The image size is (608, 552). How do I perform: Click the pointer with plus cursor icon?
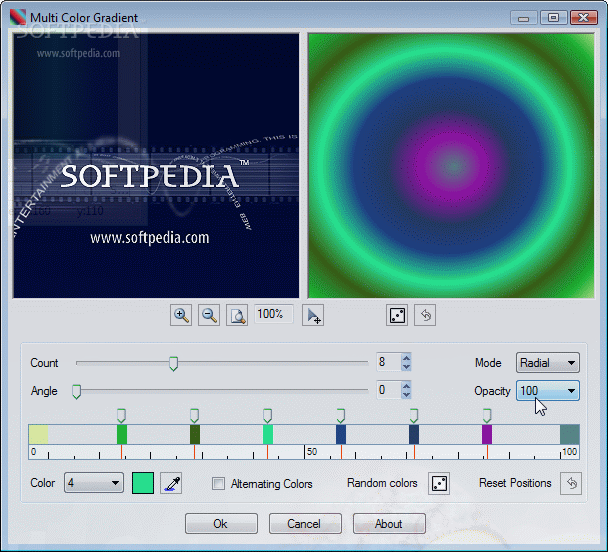pyautogui.click(x=313, y=315)
